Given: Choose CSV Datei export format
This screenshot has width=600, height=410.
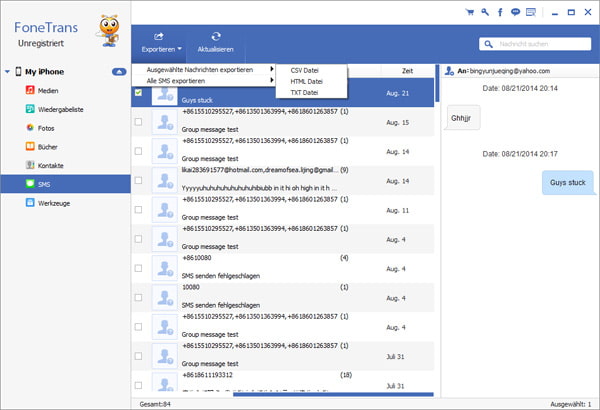Looking at the screenshot, I should pos(307,70).
